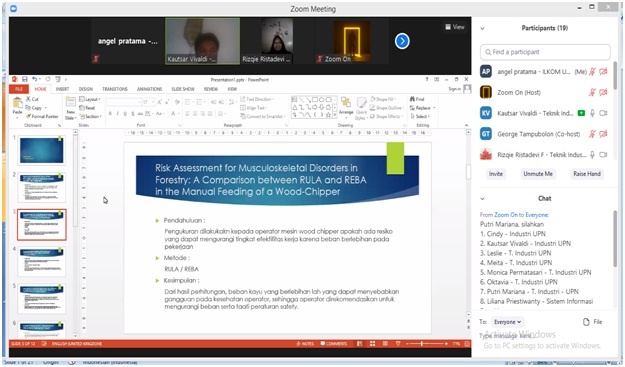Open the Text Direction dropdown
Screen dimensions: 625x367
257,99
